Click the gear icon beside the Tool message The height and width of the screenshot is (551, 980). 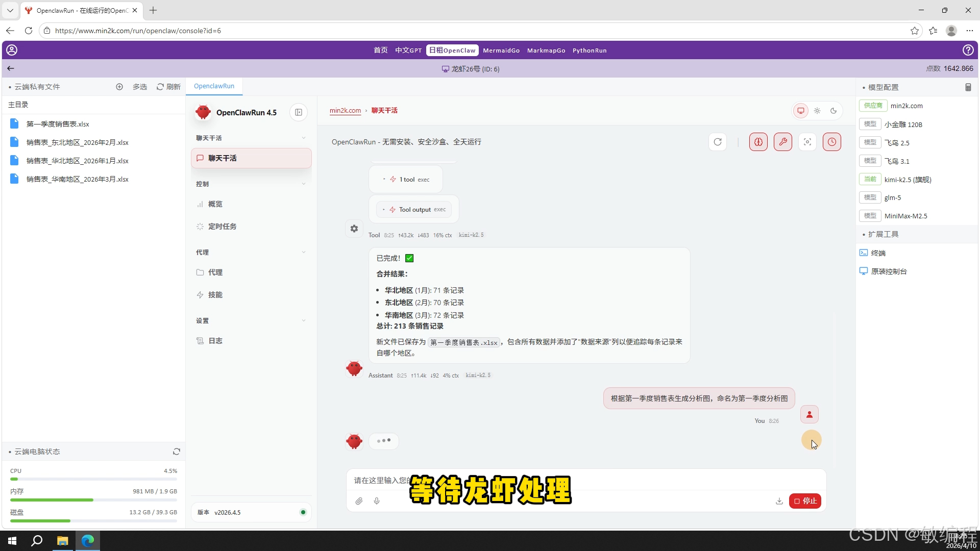click(354, 228)
